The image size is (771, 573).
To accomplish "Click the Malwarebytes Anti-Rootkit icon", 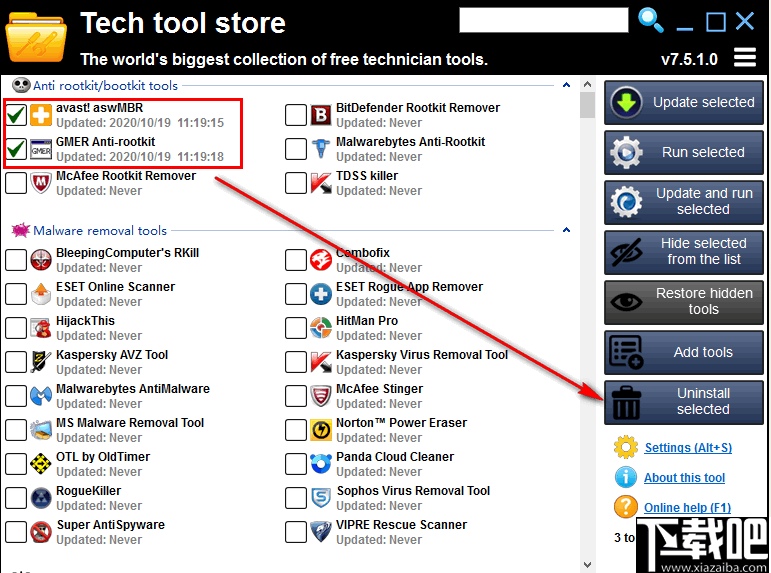I will click(x=321, y=149).
